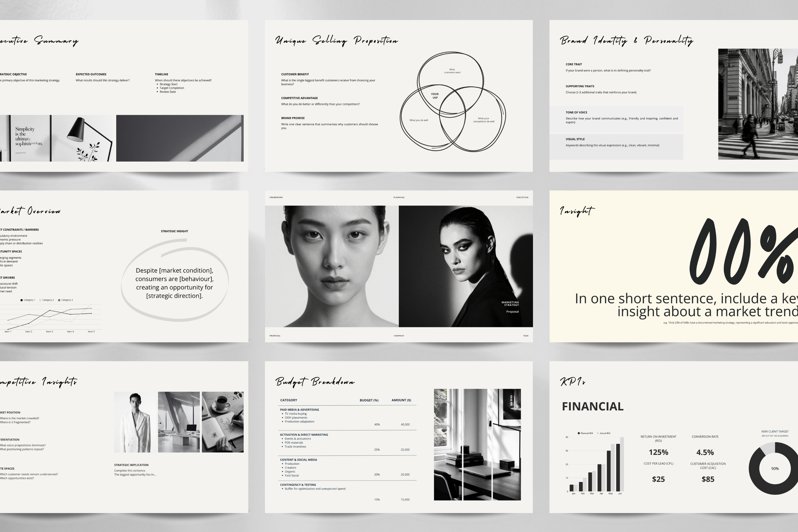The height and width of the screenshot is (532, 798).
Task: Click the 'Simplicity is the ultimate sophistication' poster image
Action: [56, 138]
